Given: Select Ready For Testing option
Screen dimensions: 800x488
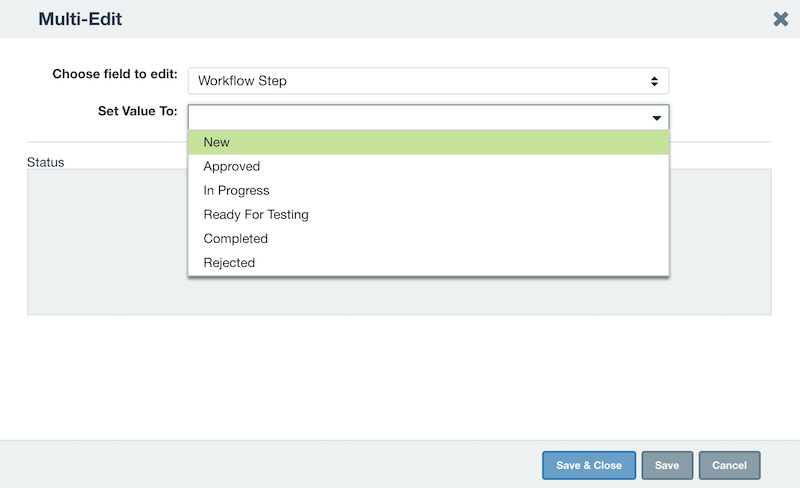Looking at the screenshot, I should pos(428,214).
